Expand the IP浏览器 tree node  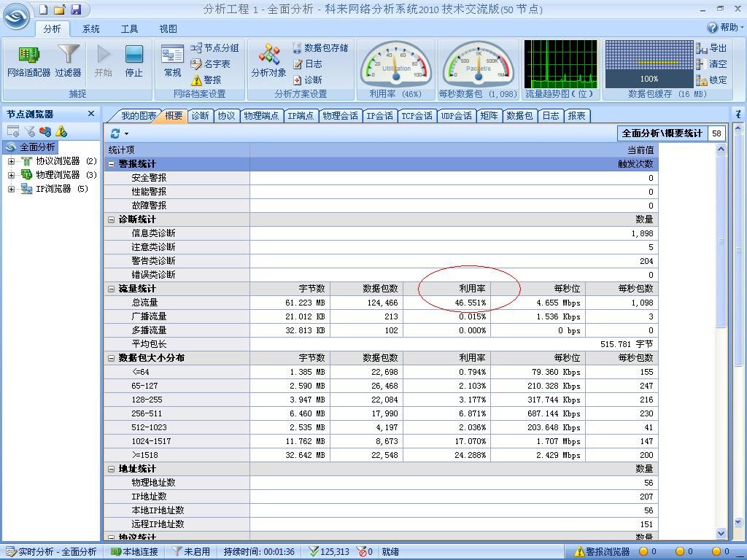10,189
